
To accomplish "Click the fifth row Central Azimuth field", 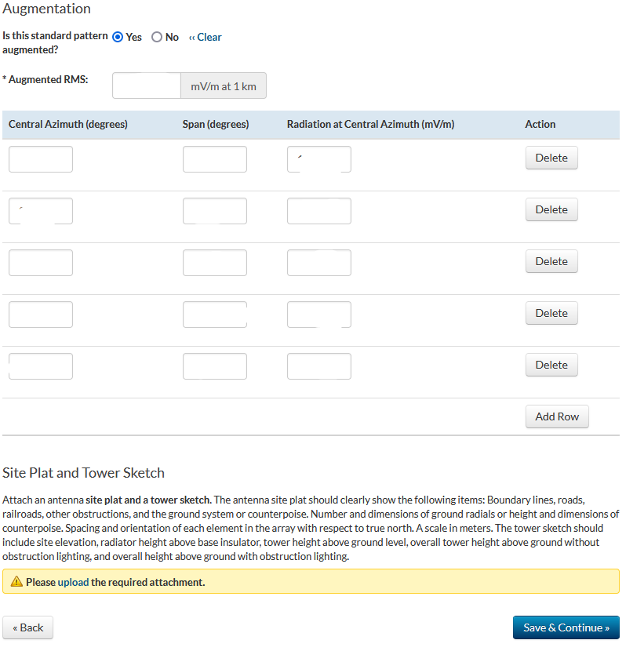I will pyautogui.click(x=41, y=366).
